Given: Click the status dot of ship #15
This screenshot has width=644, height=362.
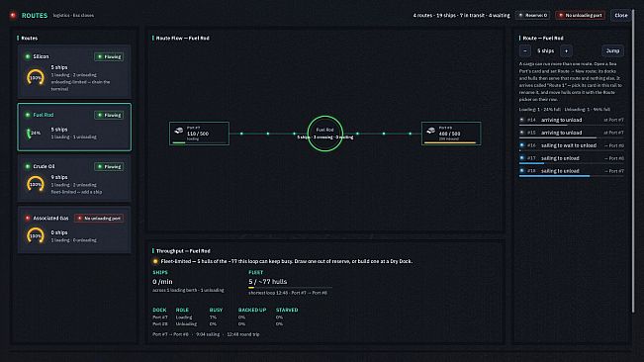Looking at the screenshot, I should click(522, 133).
